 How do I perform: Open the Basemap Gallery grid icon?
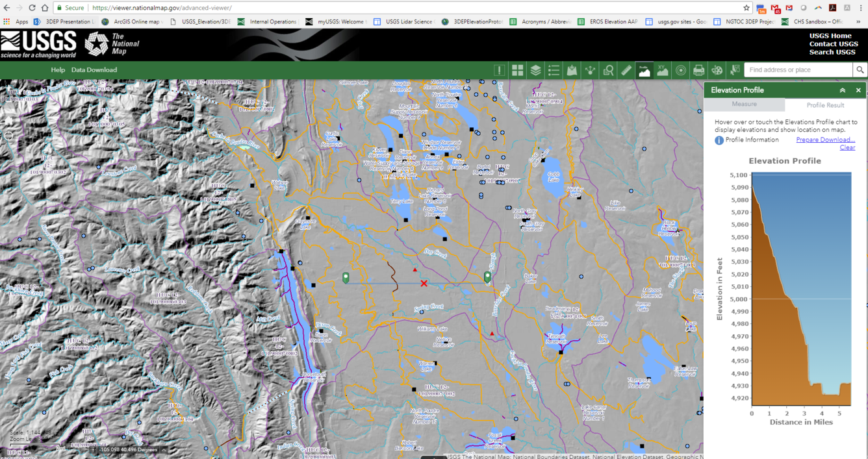pyautogui.click(x=517, y=70)
